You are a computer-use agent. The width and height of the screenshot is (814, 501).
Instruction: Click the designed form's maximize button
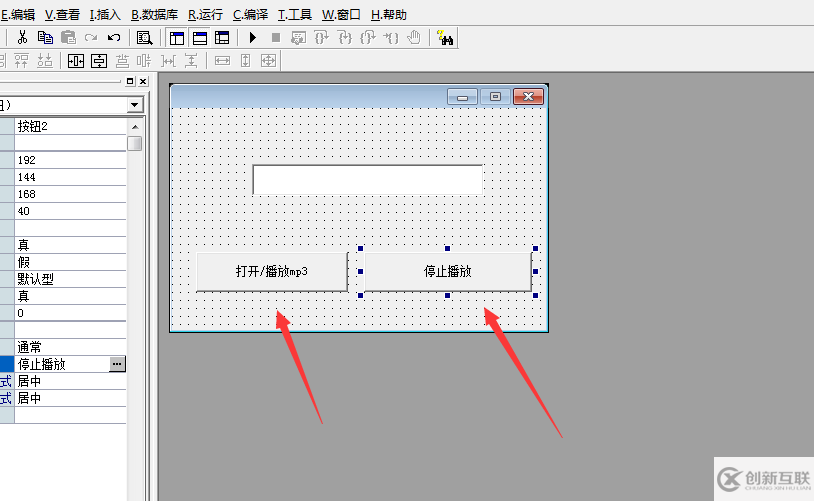coord(495,97)
